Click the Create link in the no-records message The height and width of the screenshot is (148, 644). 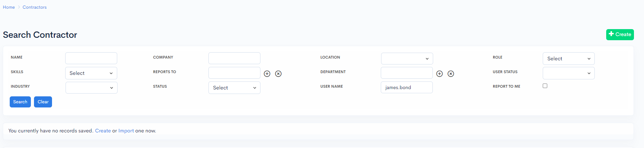103,131
